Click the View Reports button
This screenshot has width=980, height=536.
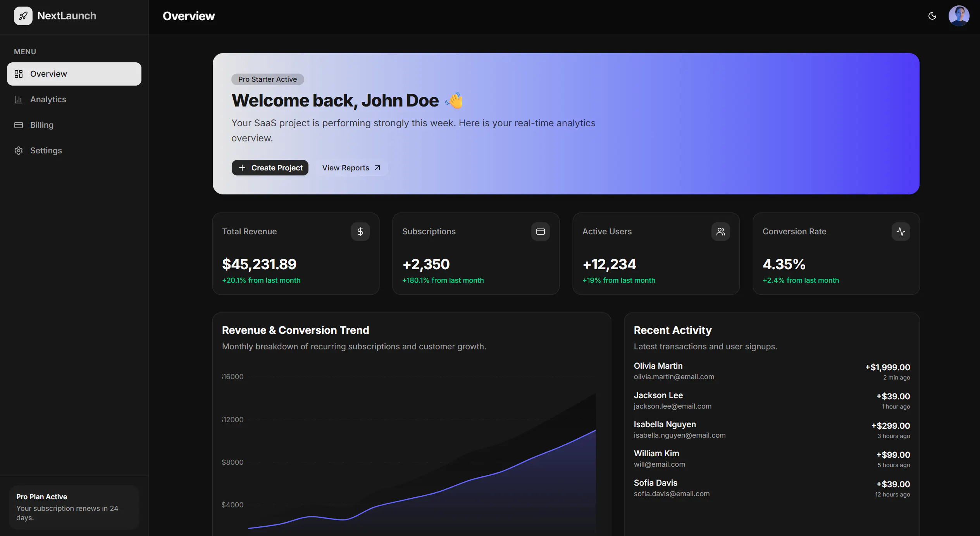point(351,168)
